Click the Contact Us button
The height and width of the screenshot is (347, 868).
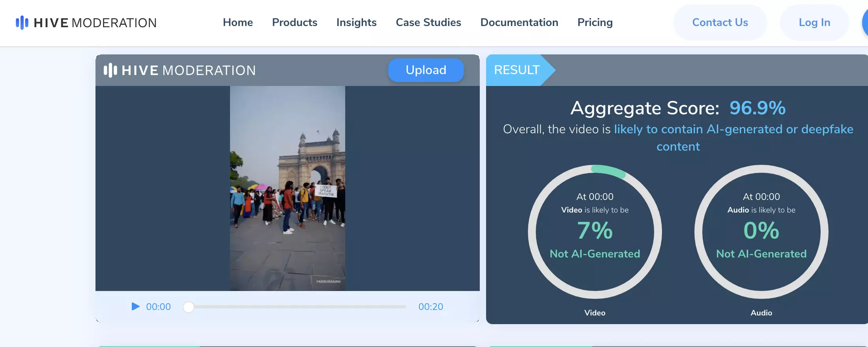coord(720,22)
